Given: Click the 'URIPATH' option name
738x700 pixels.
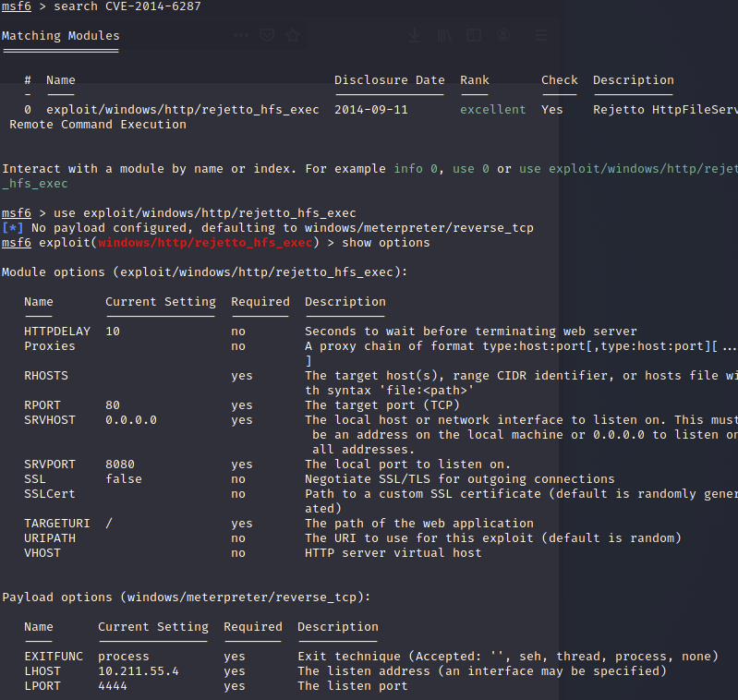Looking at the screenshot, I should point(50,538).
